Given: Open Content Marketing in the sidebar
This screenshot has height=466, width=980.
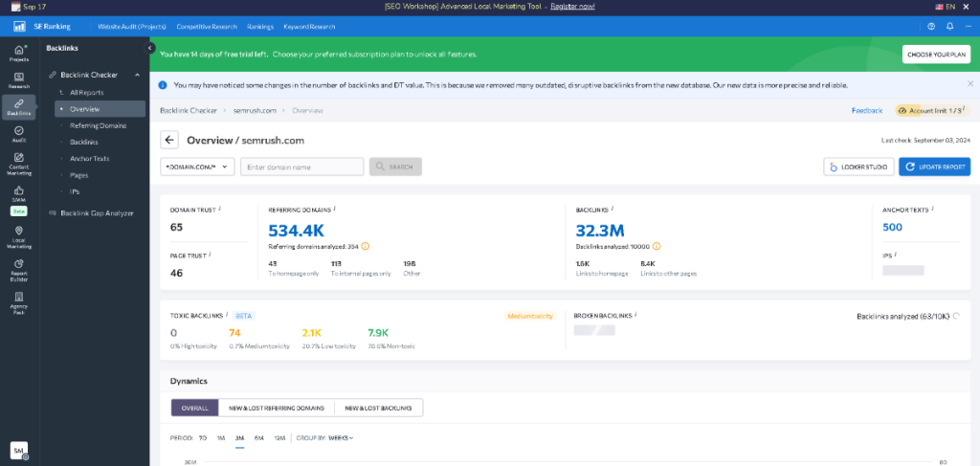Looking at the screenshot, I should pyautogui.click(x=19, y=165).
